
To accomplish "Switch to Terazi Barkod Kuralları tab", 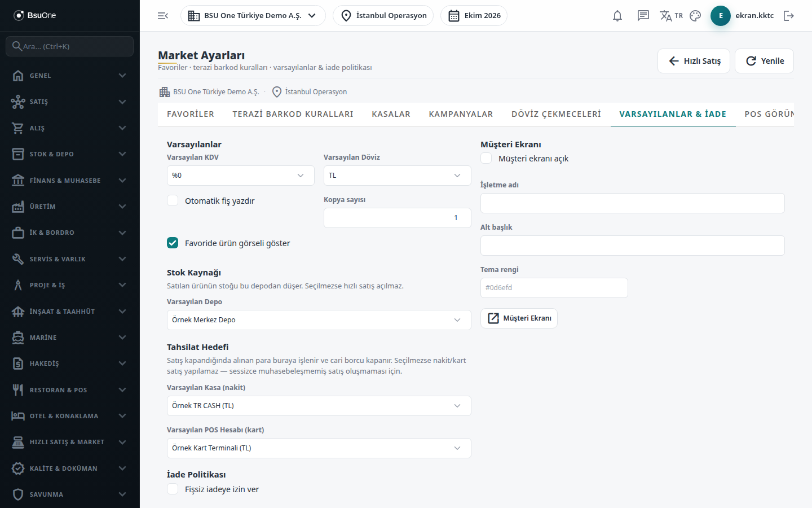I will 293,114.
